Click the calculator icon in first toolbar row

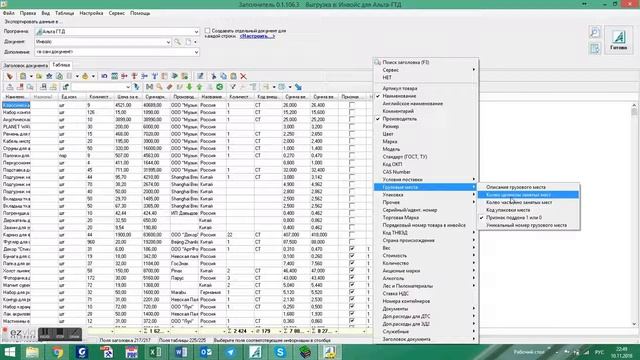point(114,76)
